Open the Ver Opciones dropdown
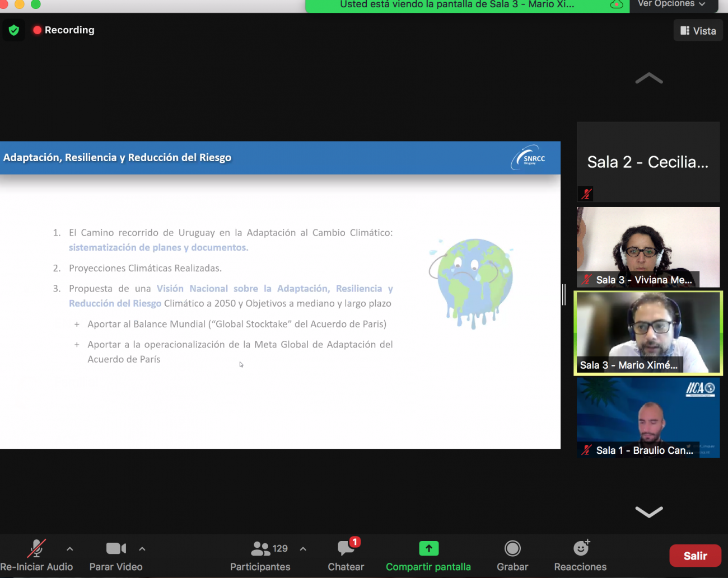This screenshot has width=728, height=578. click(x=671, y=4)
